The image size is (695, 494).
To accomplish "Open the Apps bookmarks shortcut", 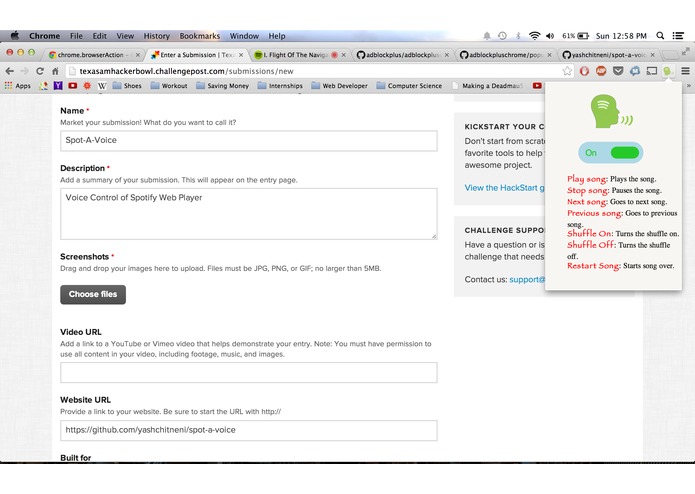I will point(18,86).
